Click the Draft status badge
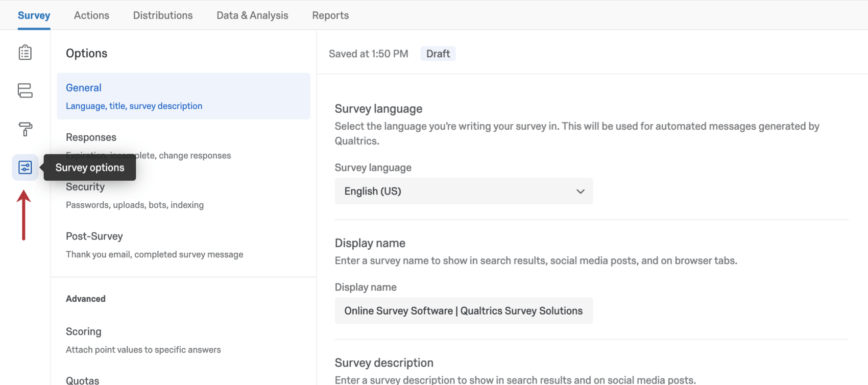The image size is (868, 385). [438, 54]
